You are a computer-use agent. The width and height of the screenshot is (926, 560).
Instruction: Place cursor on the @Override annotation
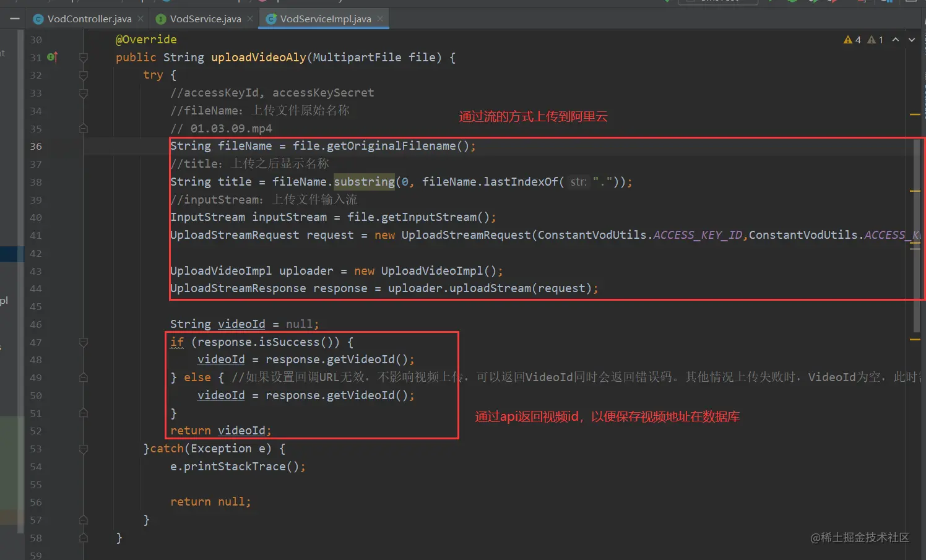click(146, 40)
